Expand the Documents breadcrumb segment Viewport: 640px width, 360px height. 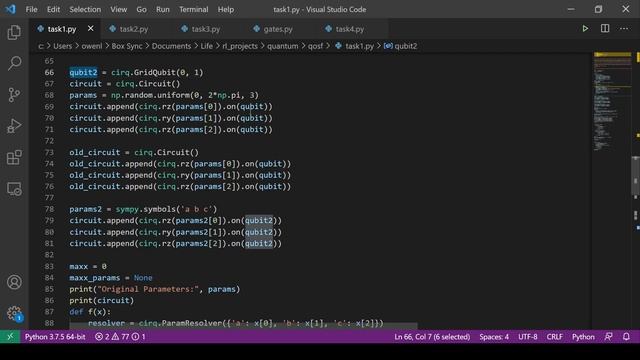pos(171,46)
